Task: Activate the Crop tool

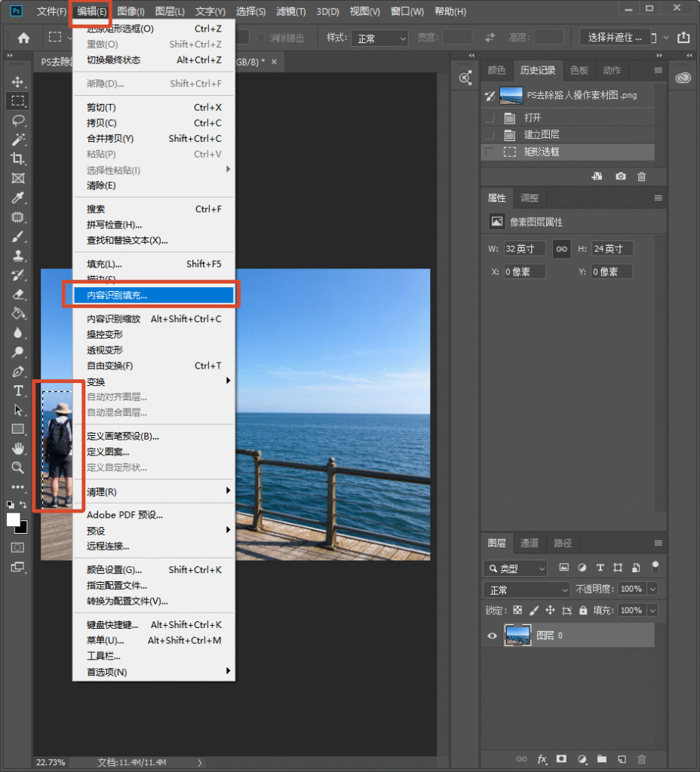Action: tap(18, 159)
